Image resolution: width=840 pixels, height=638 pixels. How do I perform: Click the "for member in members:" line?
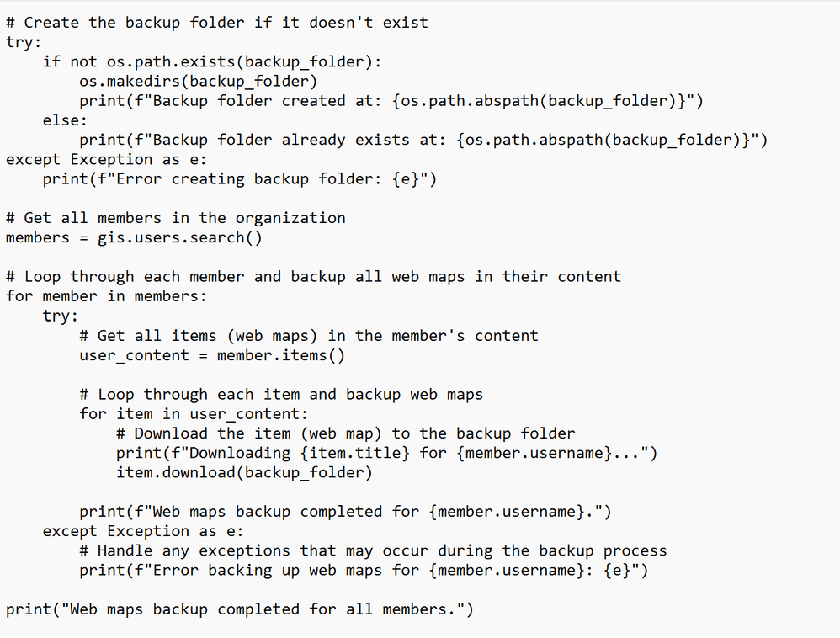point(106,296)
